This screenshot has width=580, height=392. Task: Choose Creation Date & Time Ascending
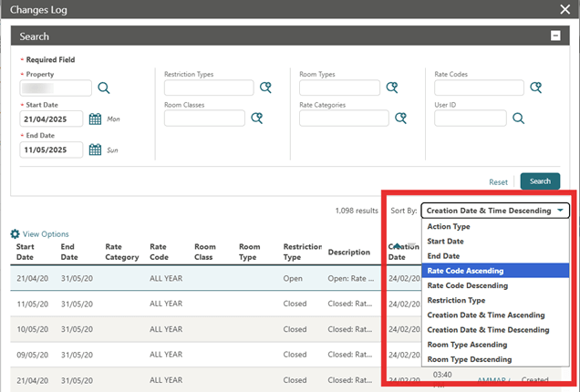click(x=495, y=315)
